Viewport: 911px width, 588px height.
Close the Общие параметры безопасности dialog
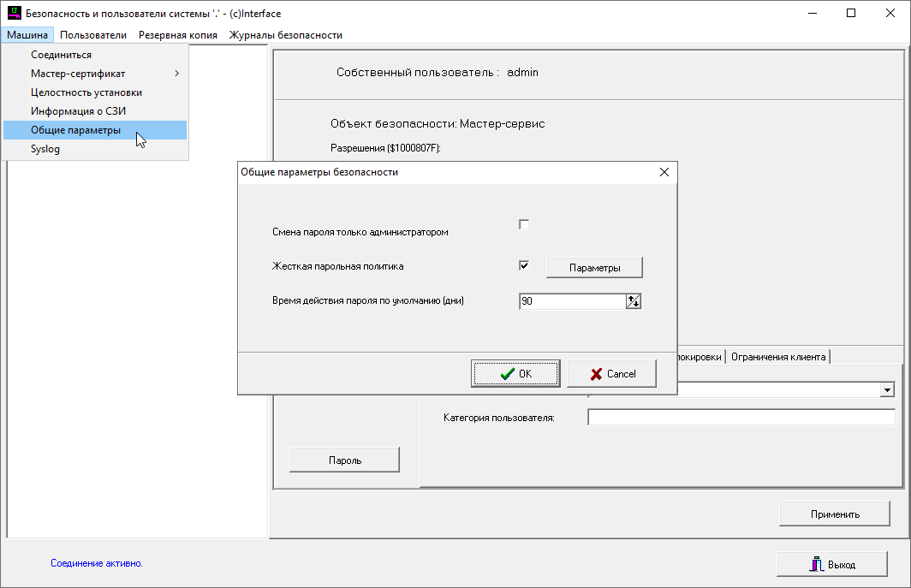[664, 172]
